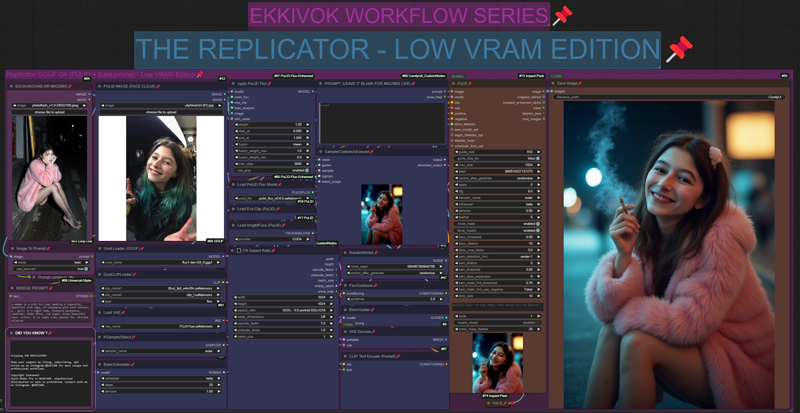Collapse the Load InsightFace (PuLID) node dot
The width and height of the screenshot is (800, 413).
click(x=233, y=225)
